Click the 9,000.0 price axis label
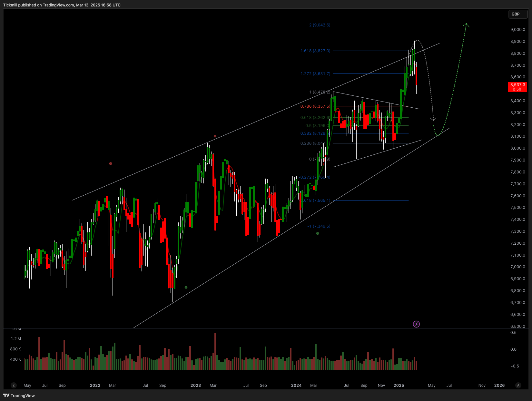This screenshot has height=401, width=532. tap(517, 30)
